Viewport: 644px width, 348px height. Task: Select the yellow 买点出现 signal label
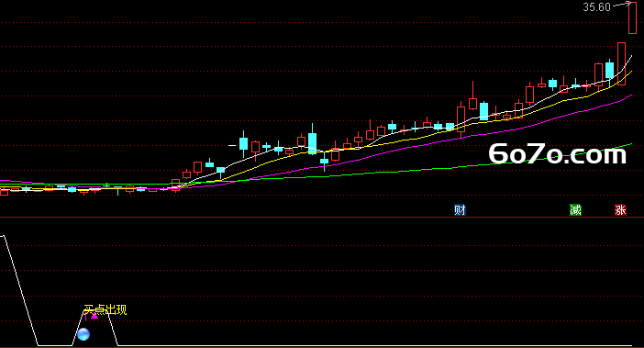tap(105, 309)
